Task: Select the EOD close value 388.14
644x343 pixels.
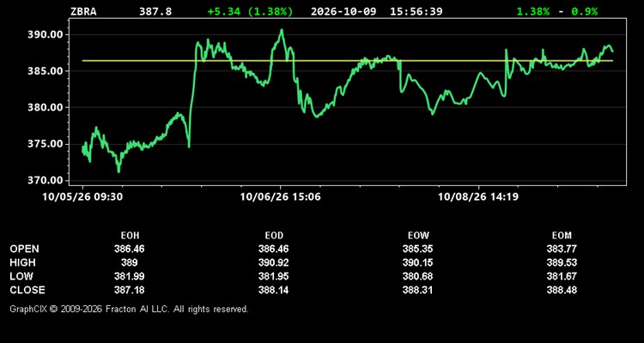Action: pos(274,290)
